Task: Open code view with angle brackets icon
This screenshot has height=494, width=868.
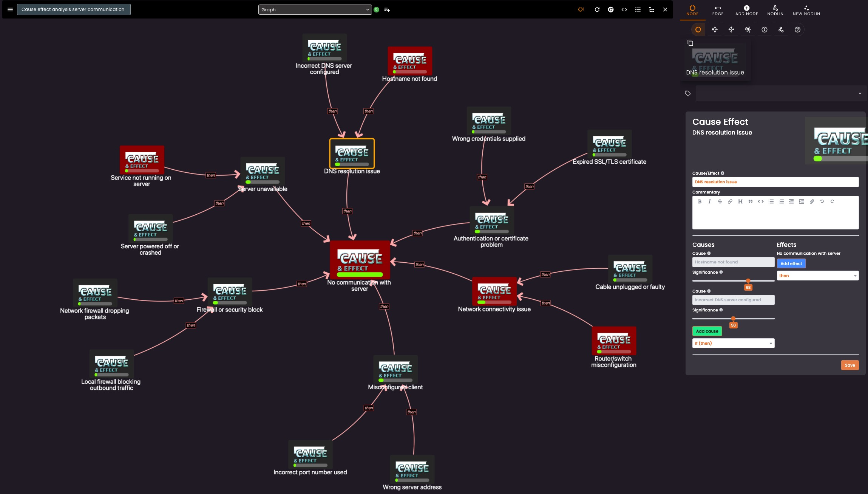Action: 624,9
